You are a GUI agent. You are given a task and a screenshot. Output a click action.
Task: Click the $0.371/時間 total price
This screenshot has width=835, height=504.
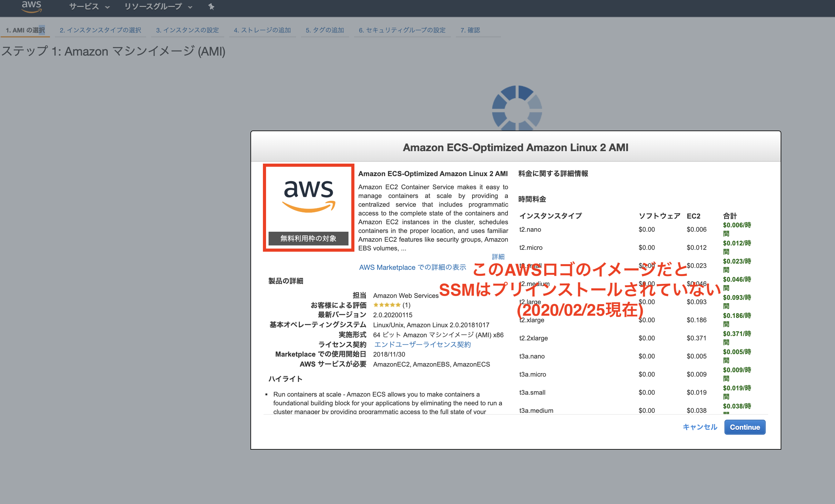[737, 338]
